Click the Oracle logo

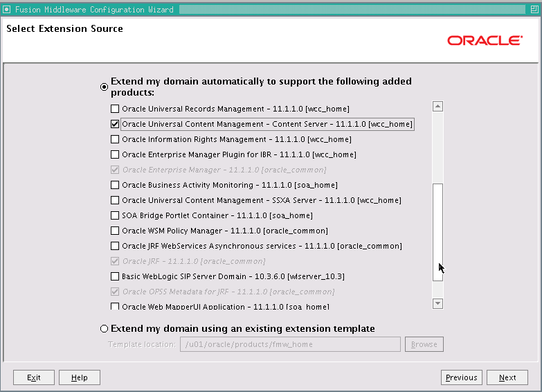485,40
